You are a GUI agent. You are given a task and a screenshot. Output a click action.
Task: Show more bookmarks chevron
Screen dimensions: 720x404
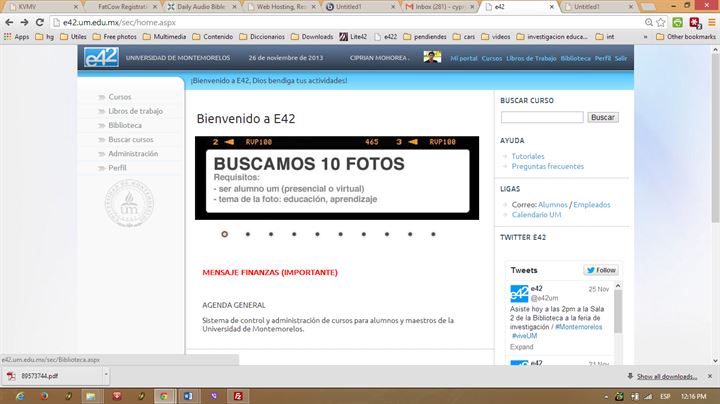[x=646, y=37]
